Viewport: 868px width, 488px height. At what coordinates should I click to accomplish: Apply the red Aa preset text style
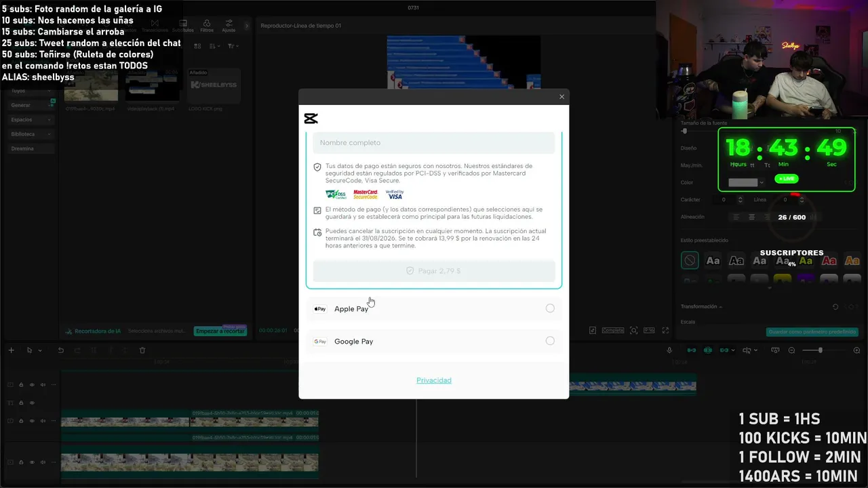click(x=829, y=260)
